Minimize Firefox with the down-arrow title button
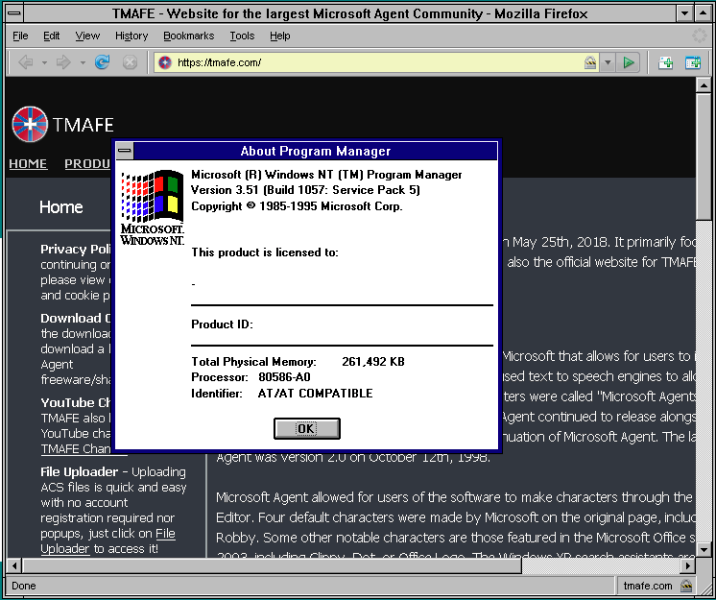 pyautogui.click(x=684, y=13)
